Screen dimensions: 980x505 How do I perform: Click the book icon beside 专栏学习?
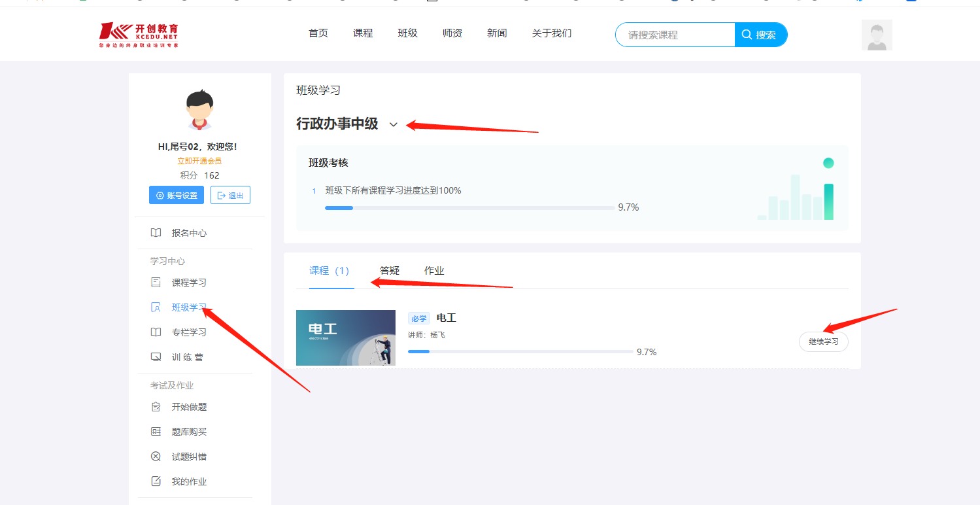point(156,332)
